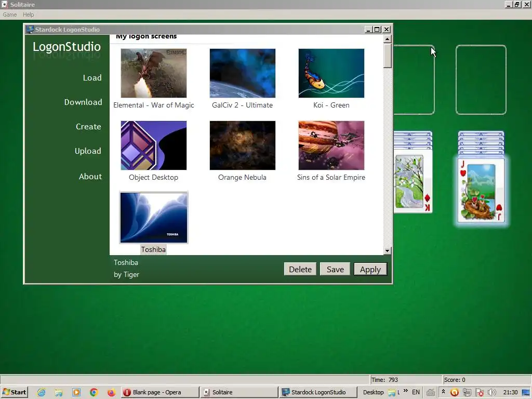Select the Koi - Green logon screen thumbnail
The height and width of the screenshot is (399, 532).
[x=331, y=73]
